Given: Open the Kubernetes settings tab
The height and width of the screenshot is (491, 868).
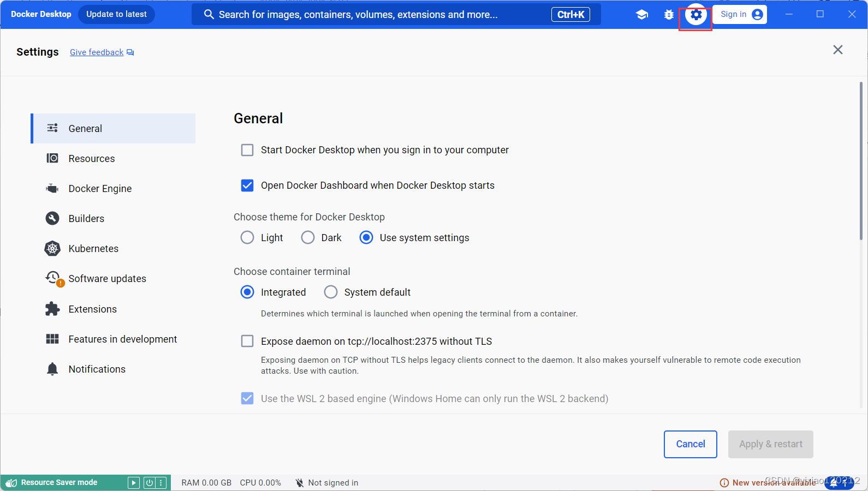Looking at the screenshot, I should [x=113, y=248].
